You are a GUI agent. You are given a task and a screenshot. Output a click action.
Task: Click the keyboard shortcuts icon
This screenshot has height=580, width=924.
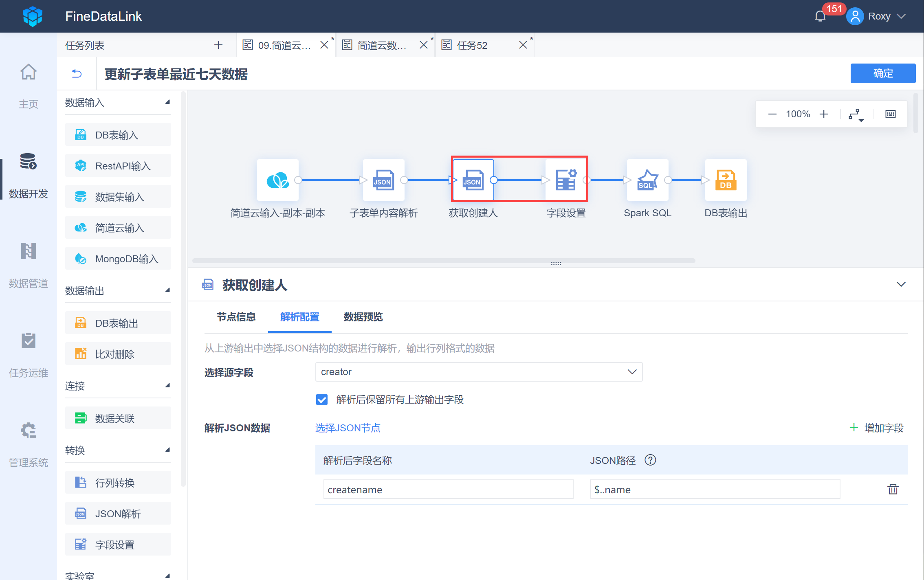coord(891,114)
